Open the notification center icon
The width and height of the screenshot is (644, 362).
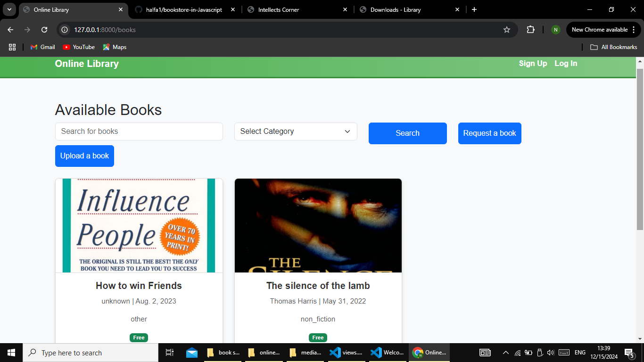tap(629, 353)
